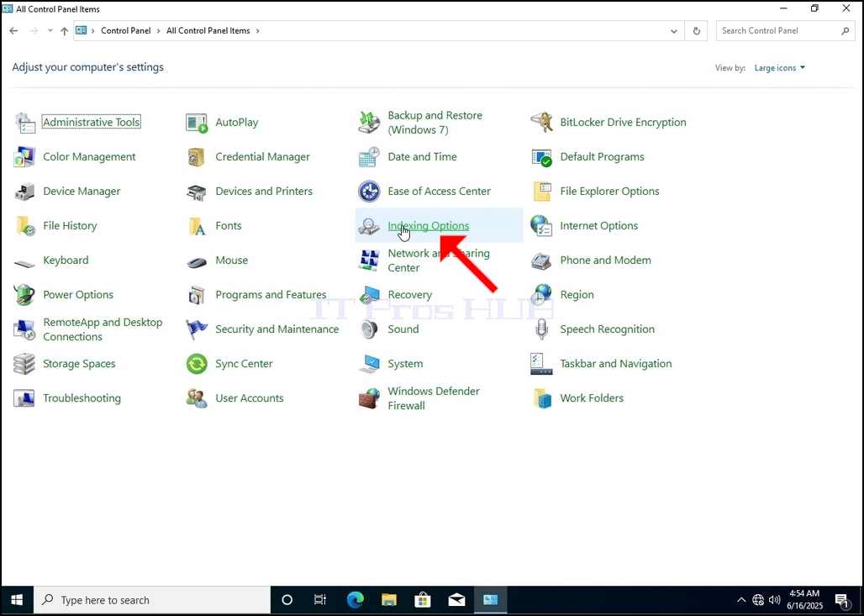Click the Keyboard icon

pyautogui.click(x=25, y=263)
